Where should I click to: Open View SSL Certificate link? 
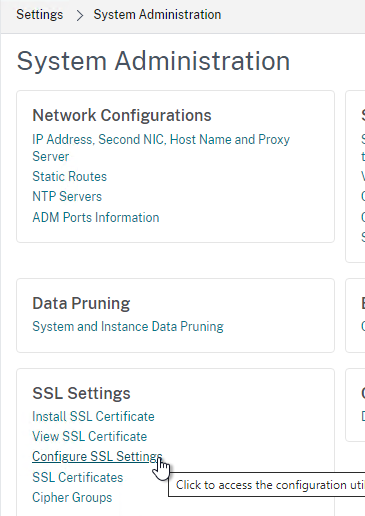coord(90,436)
